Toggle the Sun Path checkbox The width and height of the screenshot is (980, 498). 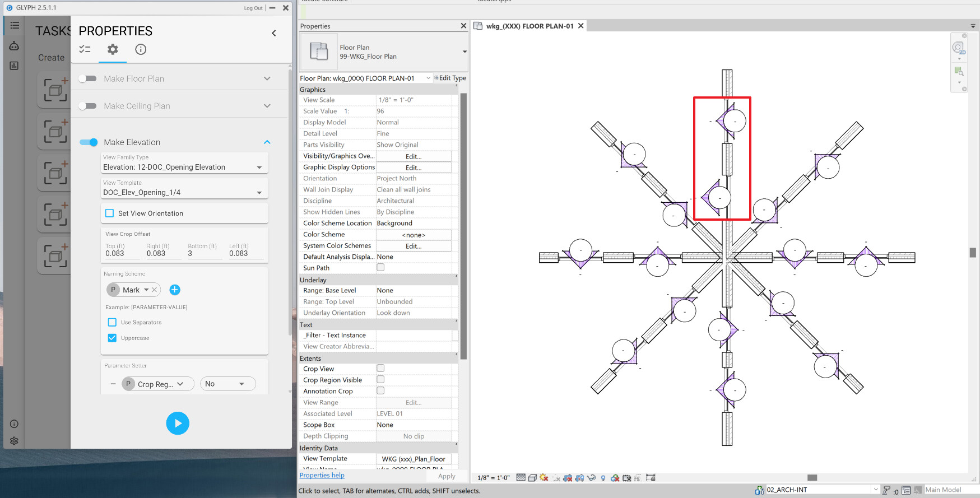click(x=380, y=267)
